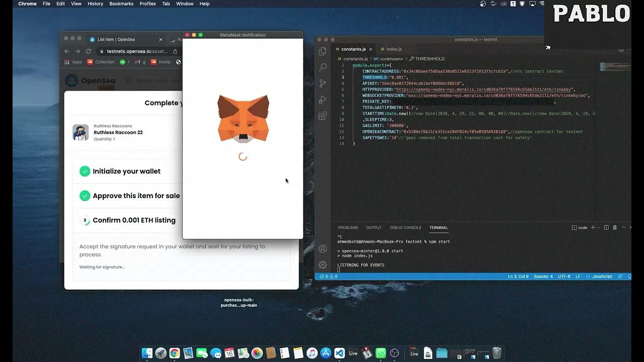Open the Run and Debug view
Screen dimensions: 644x362
pyautogui.click(x=323, y=100)
